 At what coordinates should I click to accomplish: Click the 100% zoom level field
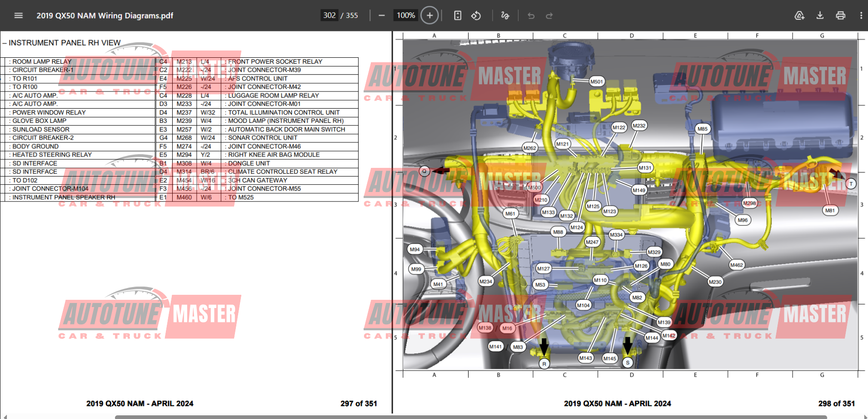coord(405,15)
